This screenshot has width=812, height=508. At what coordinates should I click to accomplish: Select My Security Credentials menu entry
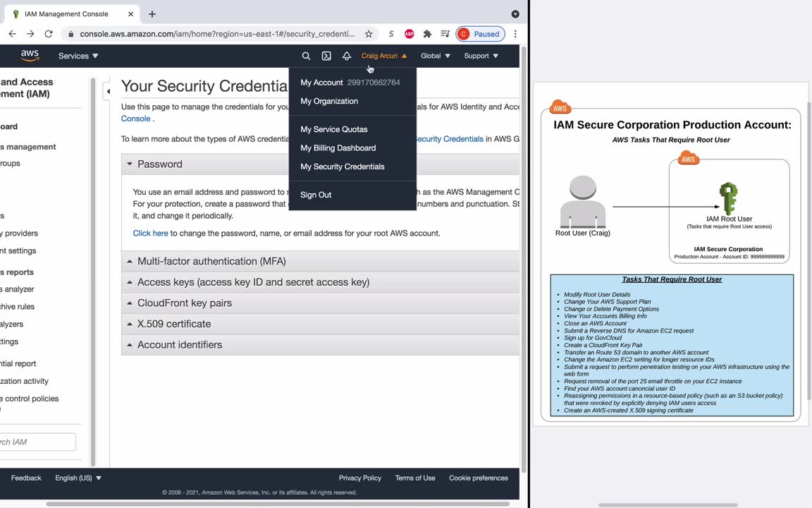tap(352, 167)
